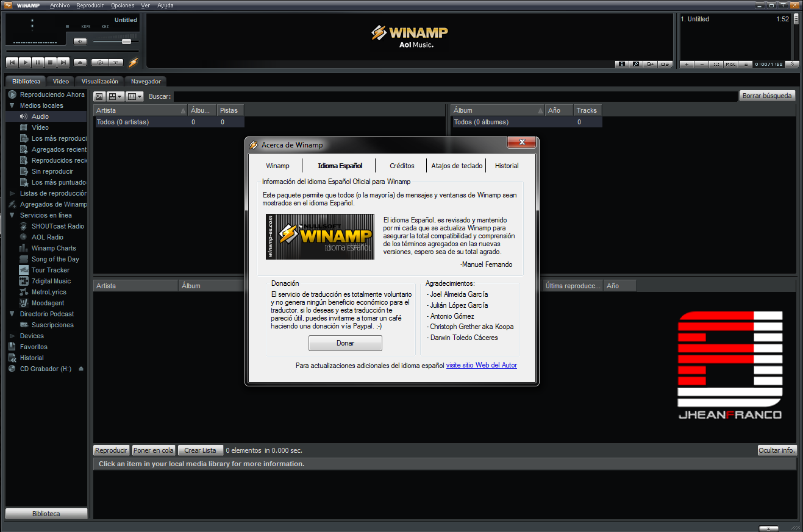Click the orange Winamp lightning bolt icon
803x532 pixels.
pos(134,62)
